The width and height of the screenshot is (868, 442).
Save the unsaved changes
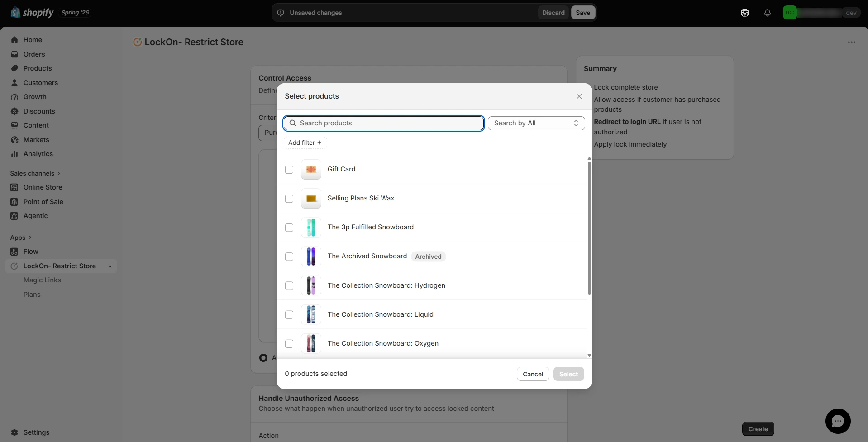(583, 13)
